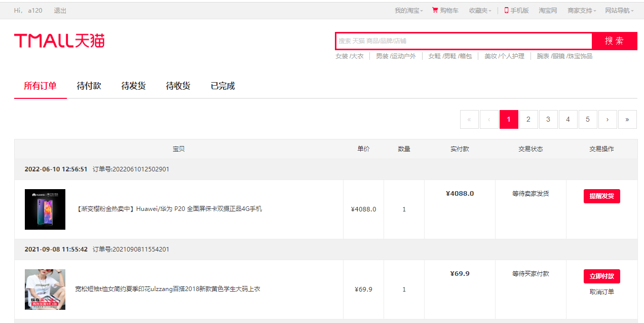Click the 立即付款 pay now button
Viewport: 644px width, 323px height.
click(601, 276)
